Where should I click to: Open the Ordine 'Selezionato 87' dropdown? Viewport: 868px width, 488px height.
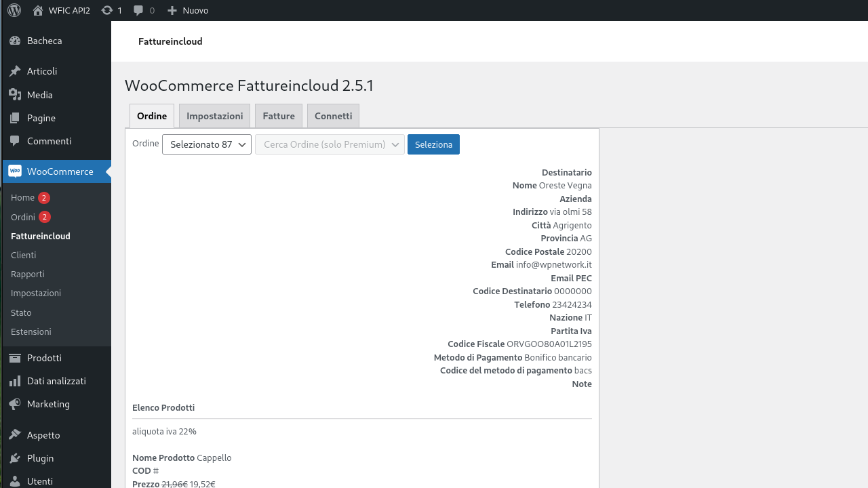coord(207,144)
